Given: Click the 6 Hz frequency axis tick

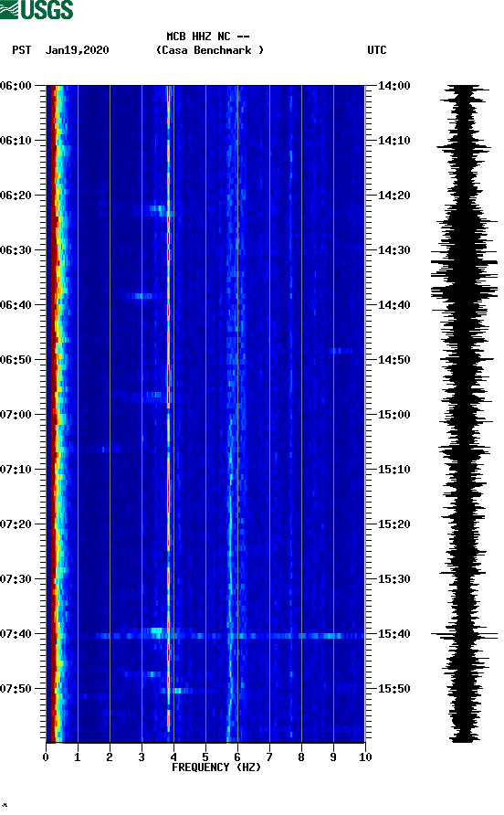Looking at the screenshot, I should (x=237, y=757).
